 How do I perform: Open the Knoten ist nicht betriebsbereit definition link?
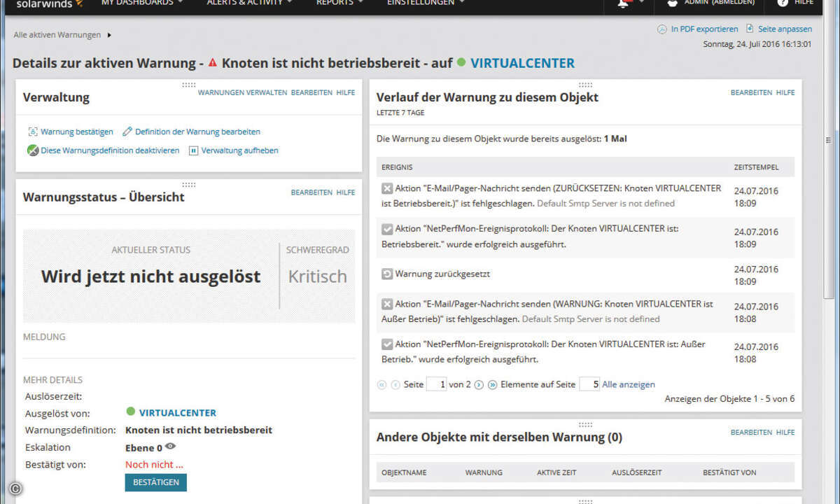pos(199,430)
